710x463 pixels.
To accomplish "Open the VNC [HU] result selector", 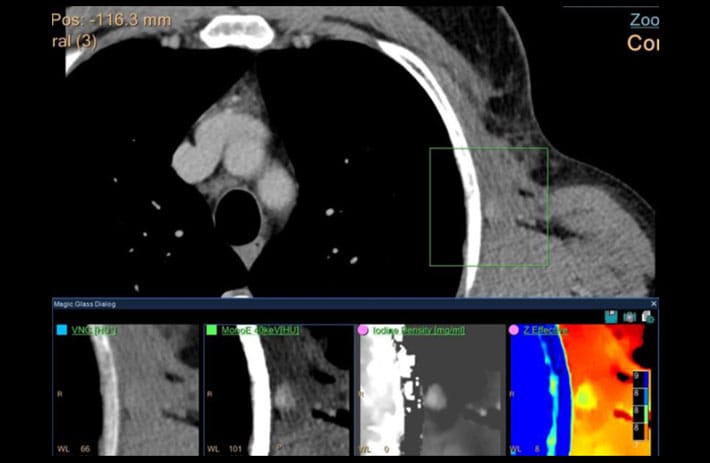I will click(96, 329).
